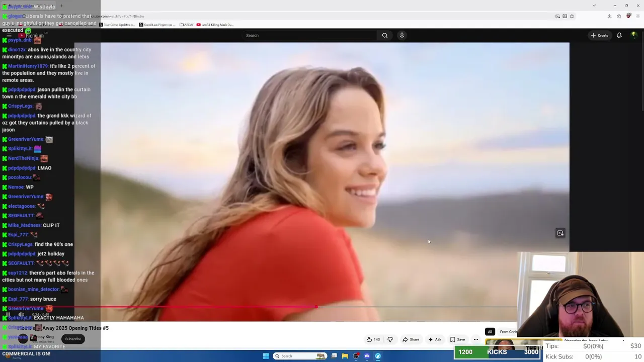Screen dimensions: 644x362
Task: Open Discord from the taskbar
Action: tap(367, 356)
